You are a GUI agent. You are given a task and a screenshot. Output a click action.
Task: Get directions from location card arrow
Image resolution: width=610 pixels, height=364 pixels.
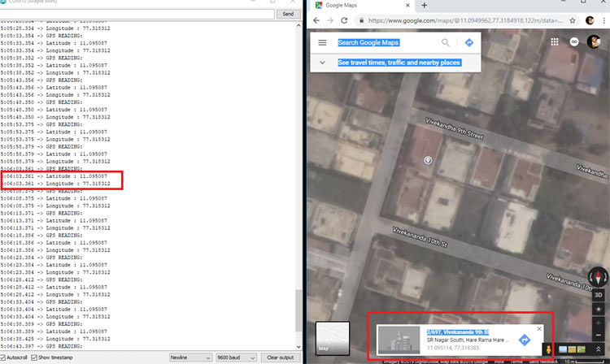(x=525, y=340)
